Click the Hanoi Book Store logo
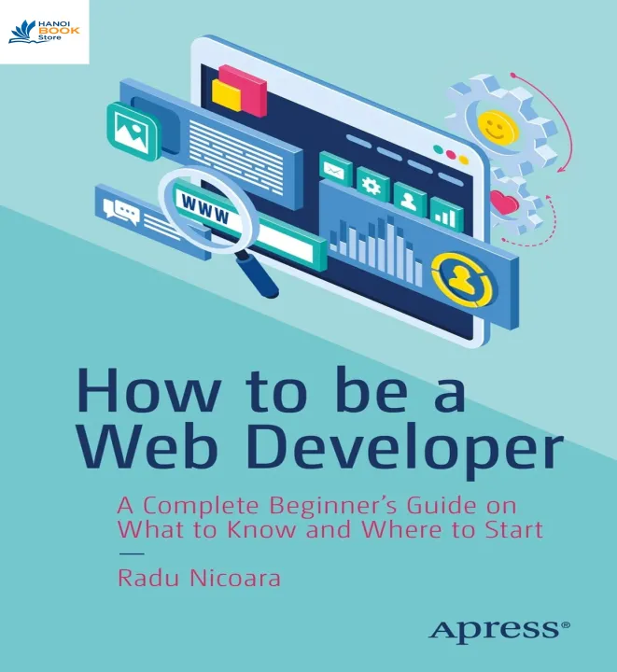The height and width of the screenshot is (672, 617). (x=44, y=32)
